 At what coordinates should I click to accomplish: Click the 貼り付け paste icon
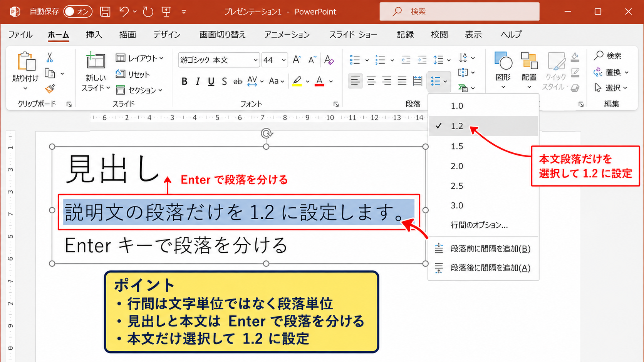(x=26, y=62)
